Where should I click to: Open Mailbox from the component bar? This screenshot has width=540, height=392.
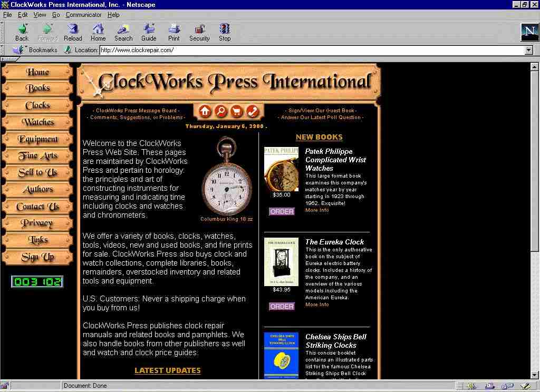click(490, 386)
